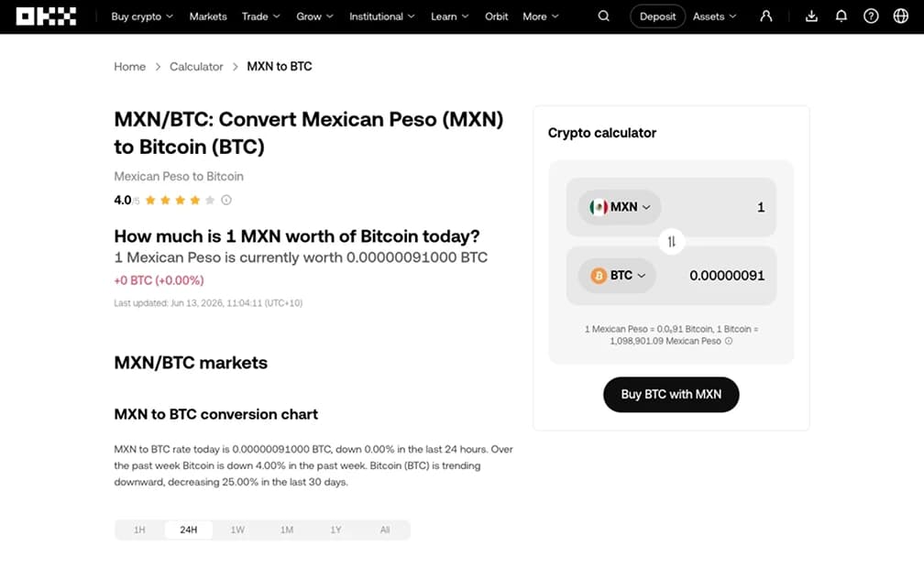This screenshot has width=924, height=579.
Task: Click the rating info icon beside stars
Action: (x=226, y=201)
